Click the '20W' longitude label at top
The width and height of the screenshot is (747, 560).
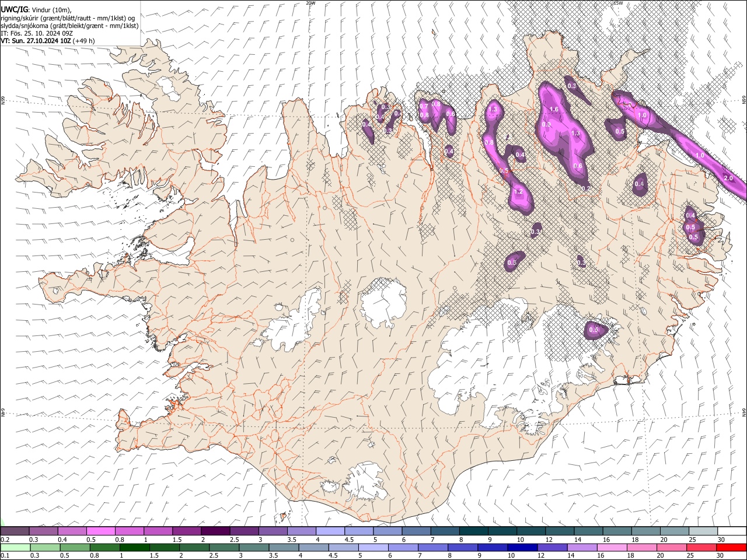point(310,3)
